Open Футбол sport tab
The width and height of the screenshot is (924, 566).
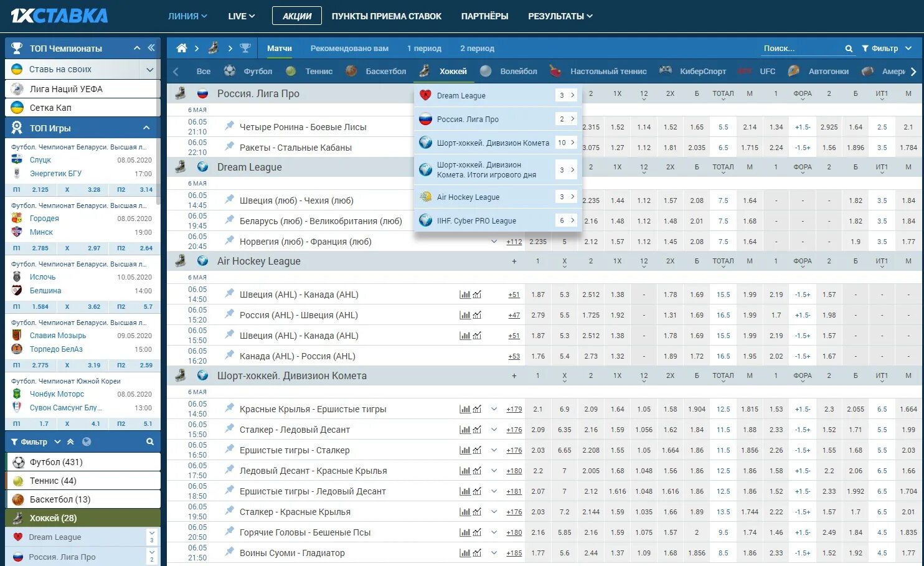pyautogui.click(x=248, y=71)
